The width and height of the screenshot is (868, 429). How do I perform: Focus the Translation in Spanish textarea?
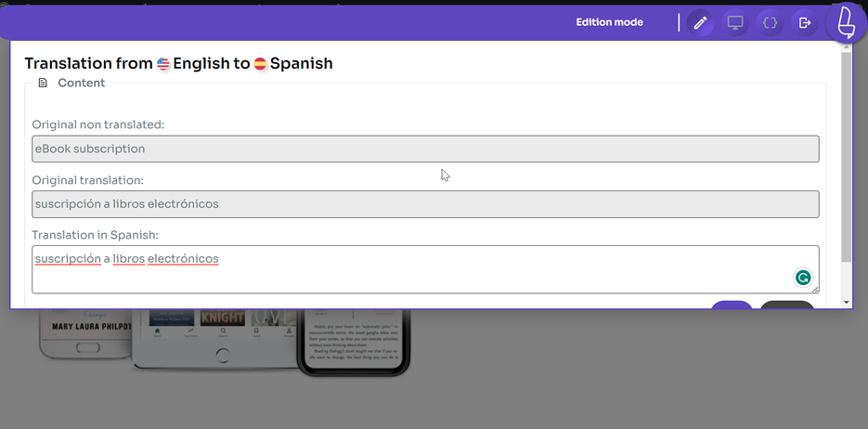(425, 269)
